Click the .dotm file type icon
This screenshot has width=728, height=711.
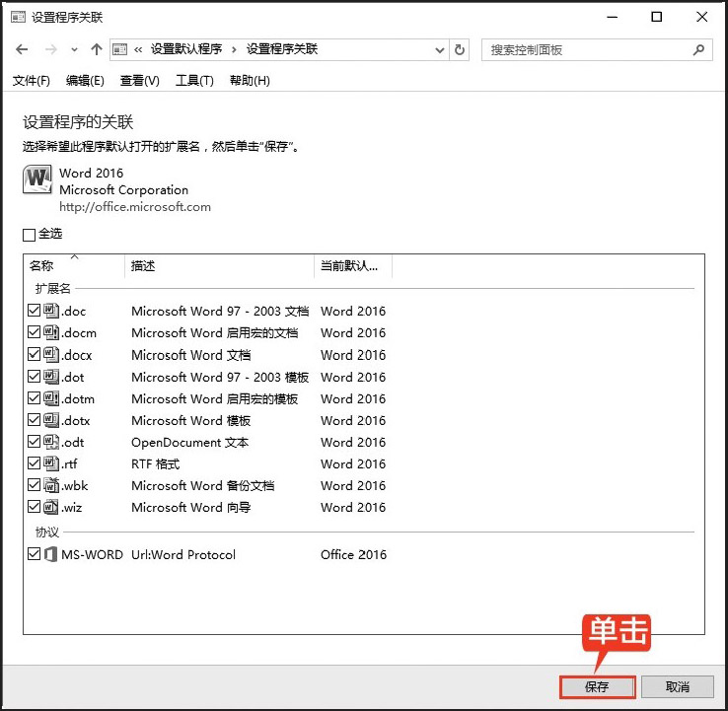51,398
